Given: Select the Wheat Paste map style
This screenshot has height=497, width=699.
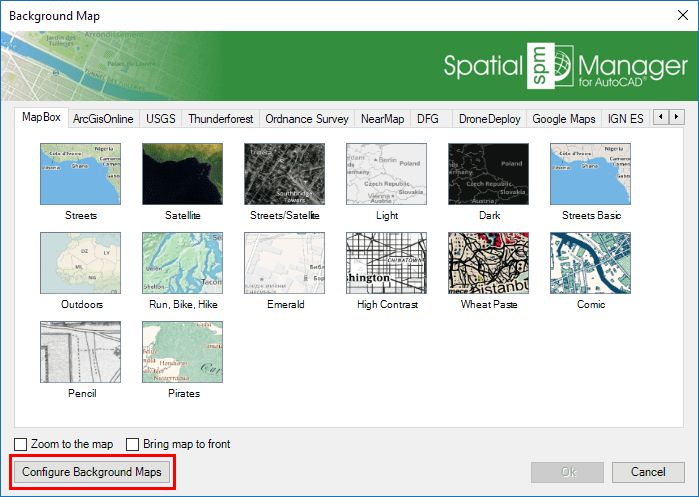Looking at the screenshot, I should tap(488, 263).
